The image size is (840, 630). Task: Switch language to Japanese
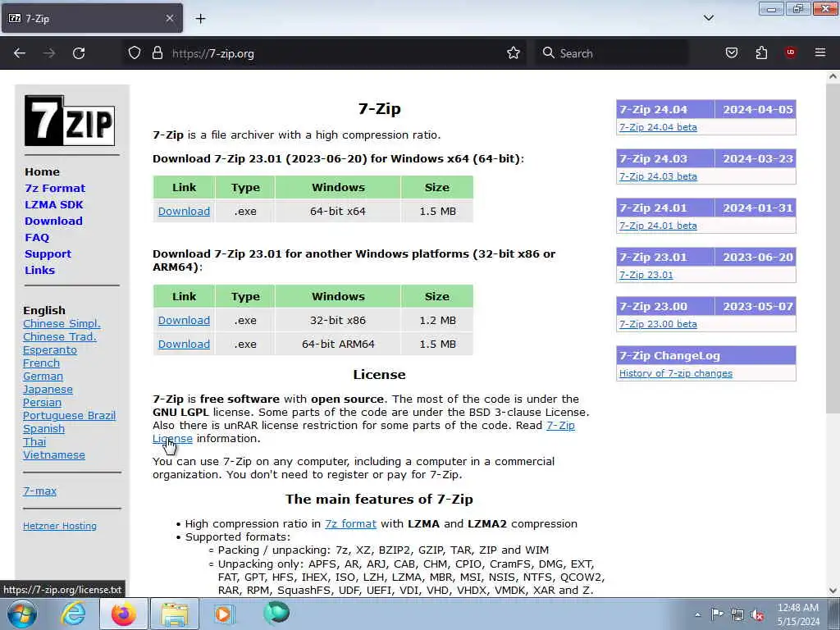pos(48,390)
